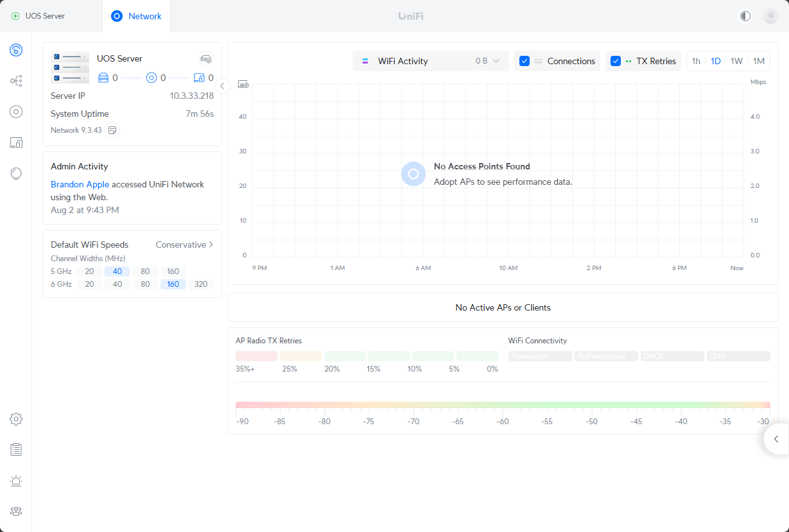Click the Admin Activity heading

click(79, 166)
